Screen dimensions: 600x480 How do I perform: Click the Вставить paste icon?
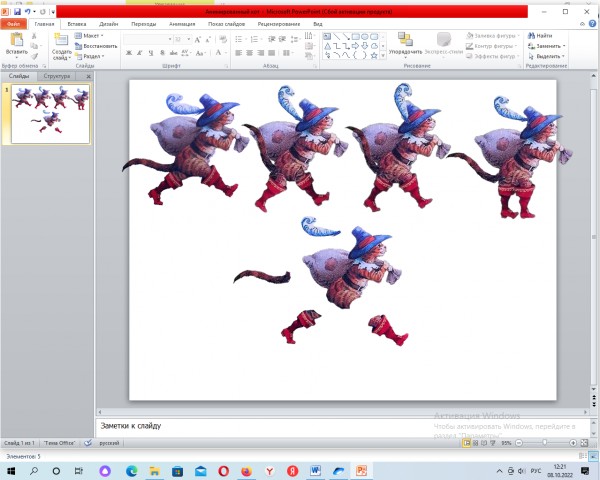pos(16,39)
